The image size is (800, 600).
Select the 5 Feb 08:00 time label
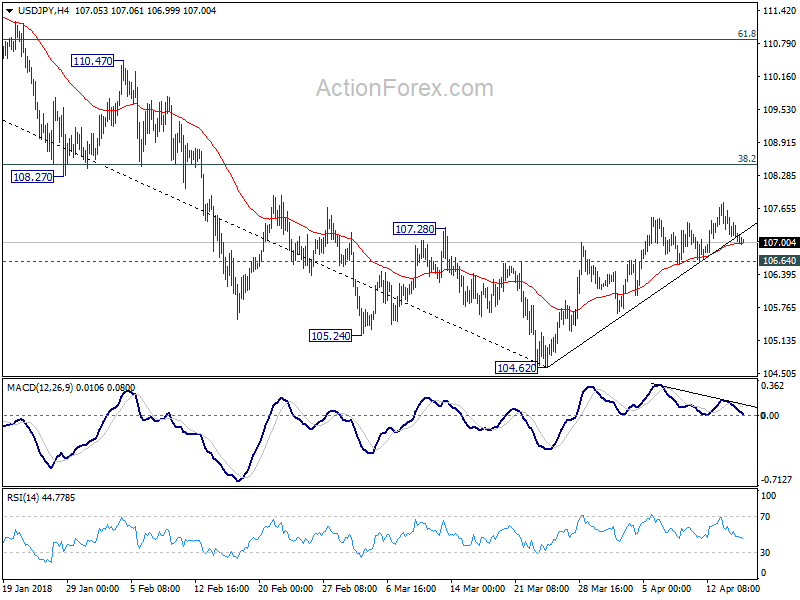[155, 588]
